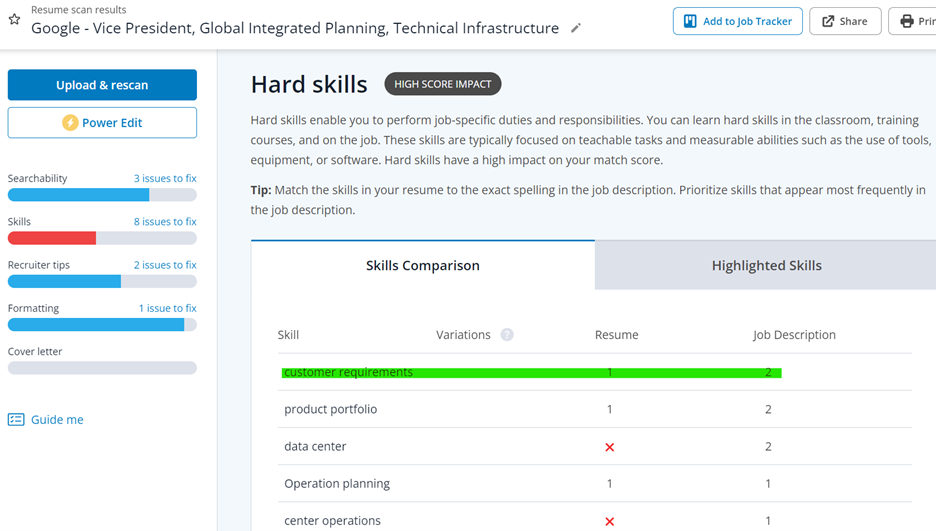This screenshot has height=531, width=936.
Task: Open 2 issues to fix for Recruiter tips
Action: (x=165, y=265)
